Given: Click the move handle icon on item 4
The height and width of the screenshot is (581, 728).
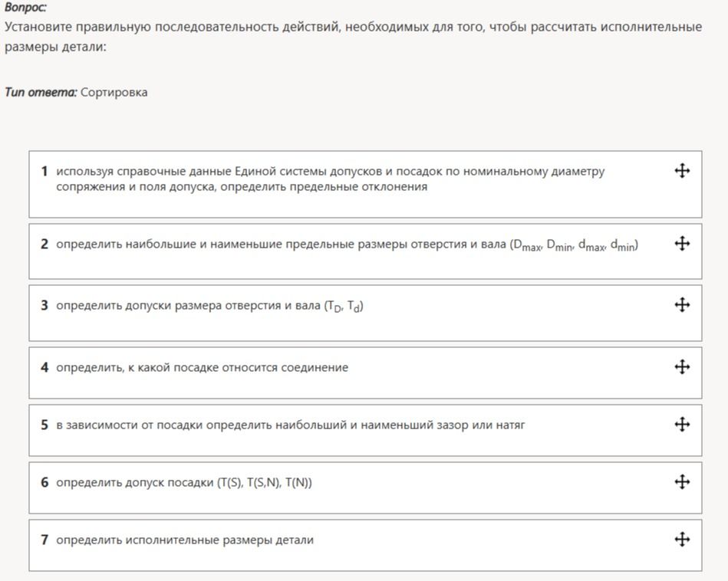Looking at the screenshot, I should pyautogui.click(x=681, y=367).
